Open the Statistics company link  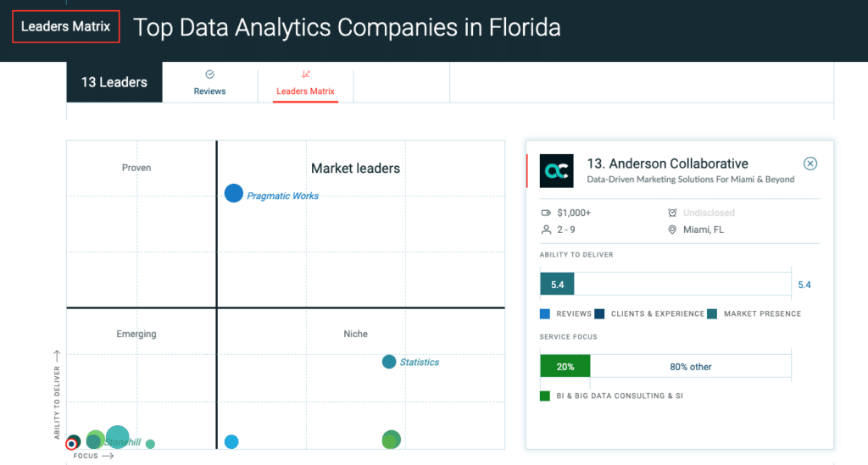click(419, 363)
